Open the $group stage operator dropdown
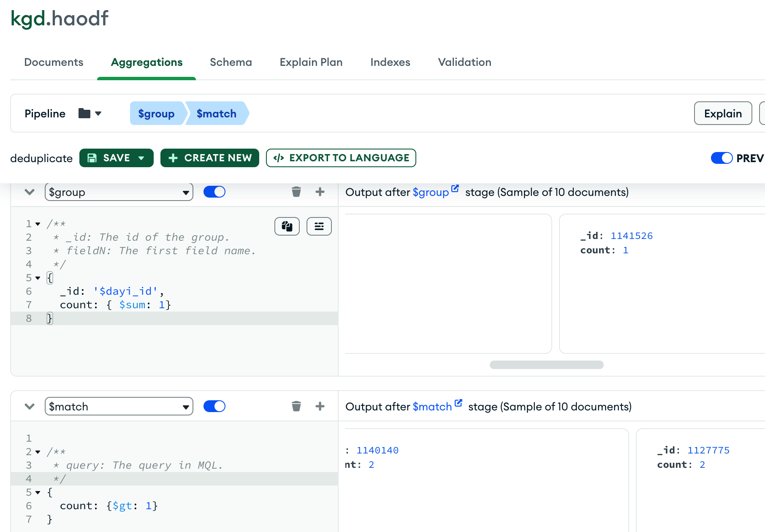The image size is (765, 532). [119, 192]
